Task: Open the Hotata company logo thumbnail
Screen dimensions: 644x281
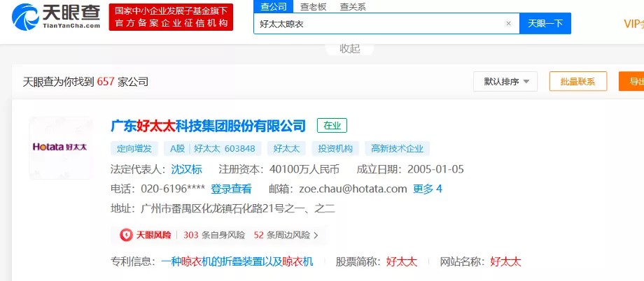Action: (60, 147)
